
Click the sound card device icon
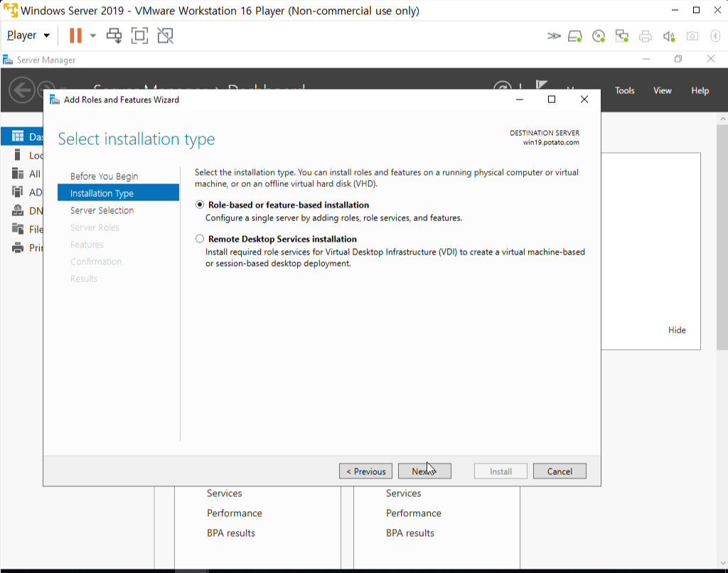(668, 36)
